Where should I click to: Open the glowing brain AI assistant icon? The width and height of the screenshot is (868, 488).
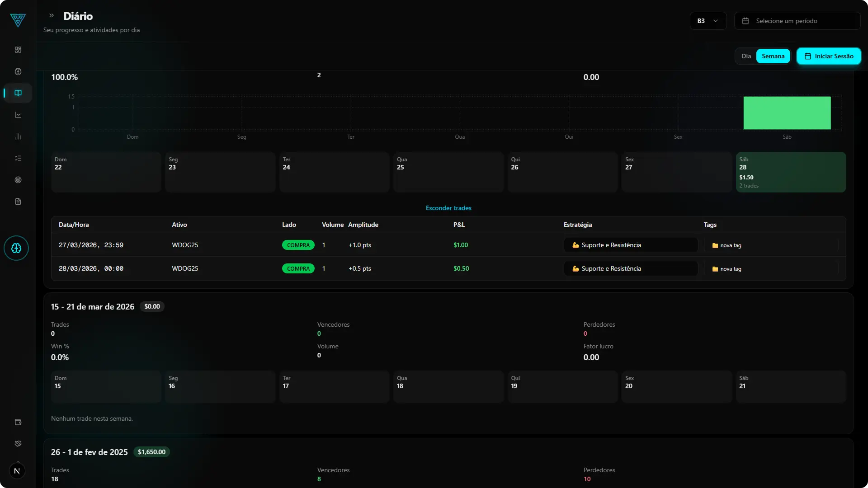click(x=16, y=248)
